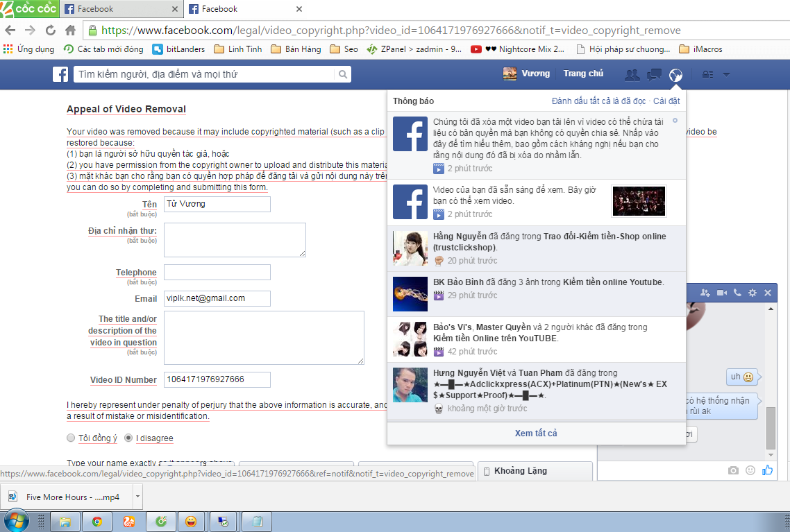Open the Messages icon in Facebook header
Image resolution: width=790 pixels, height=532 pixels.
point(654,75)
